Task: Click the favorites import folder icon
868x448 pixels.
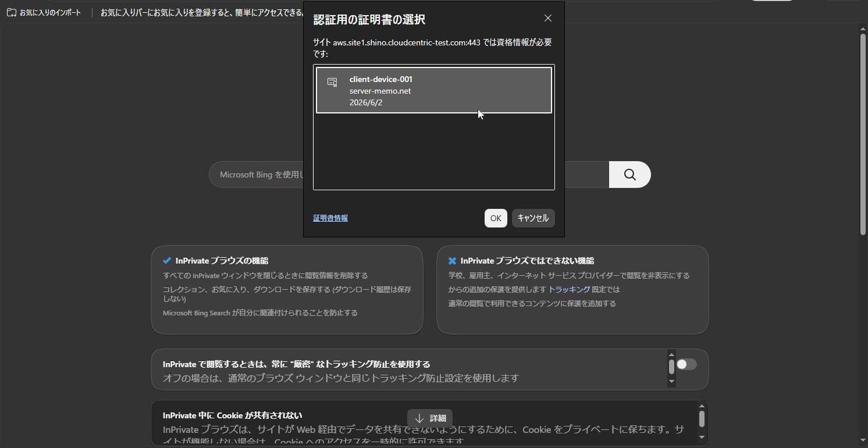Action: 11,12
